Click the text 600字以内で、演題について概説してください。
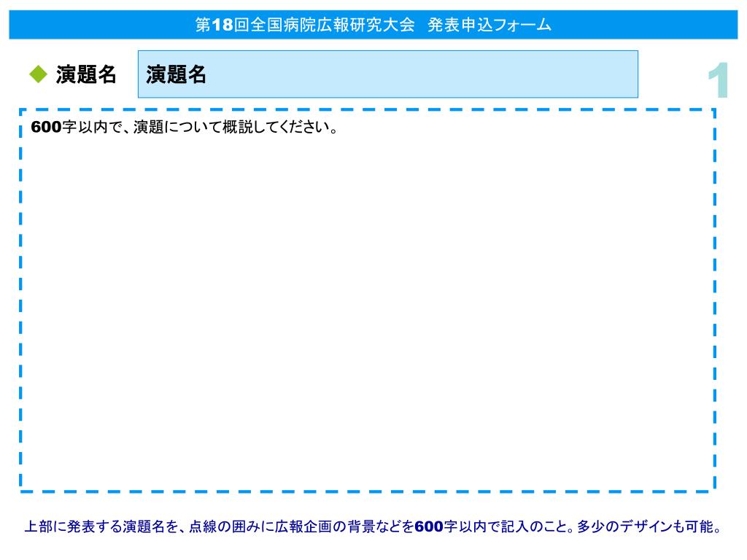 tap(185, 127)
